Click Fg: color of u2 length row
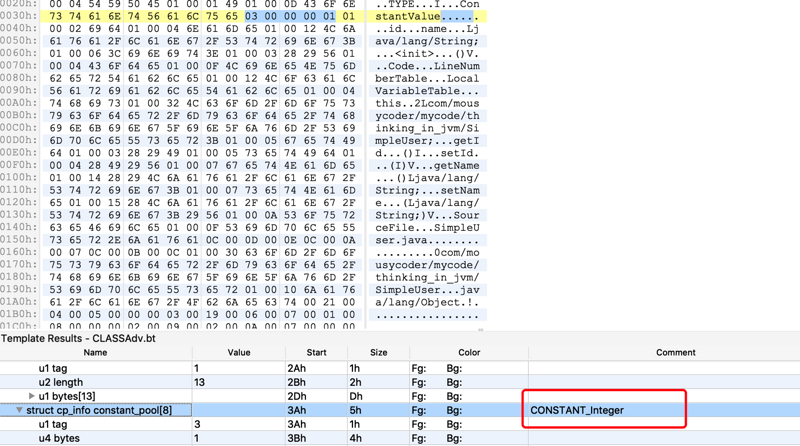The width and height of the screenshot is (800, 446). click(x=418, y=382)
